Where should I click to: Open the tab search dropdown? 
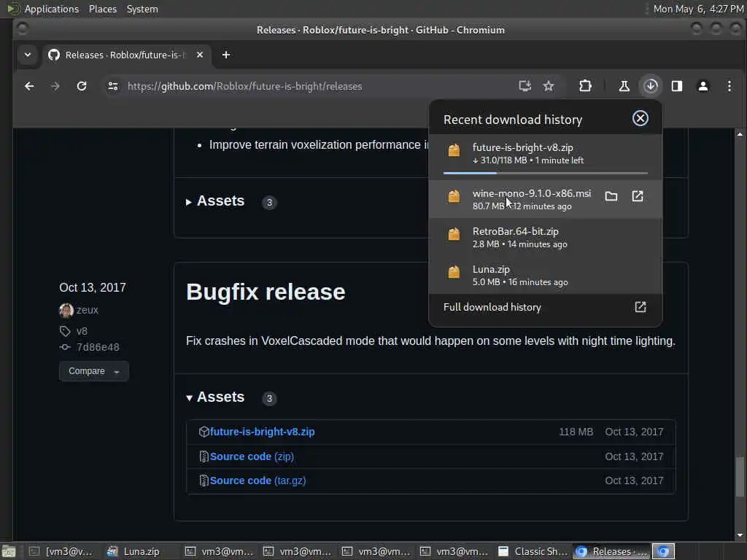(28, 55)
